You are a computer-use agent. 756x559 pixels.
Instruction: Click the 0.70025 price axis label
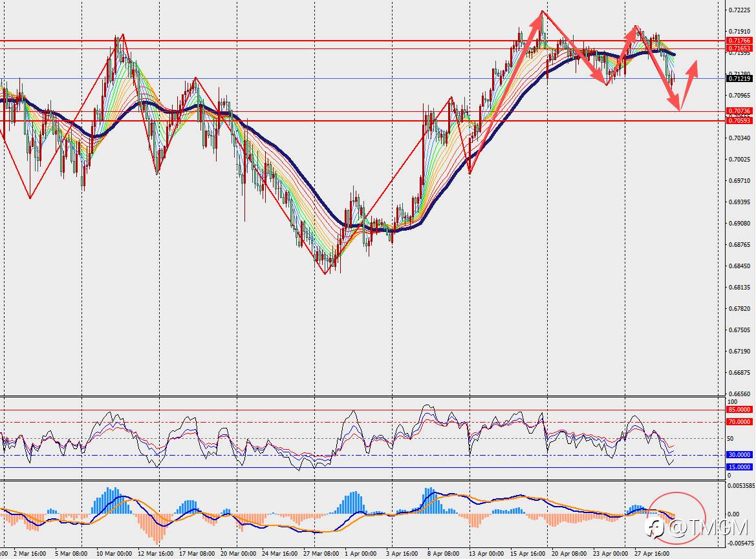tap(739, 159)
